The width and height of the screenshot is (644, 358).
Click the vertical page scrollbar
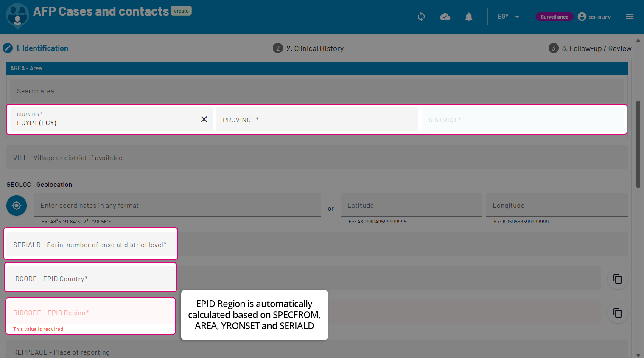[638, 144]
